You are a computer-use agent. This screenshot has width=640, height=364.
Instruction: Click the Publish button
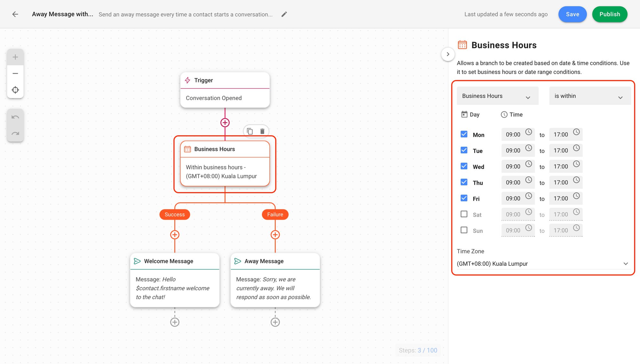tap(610, 14)
